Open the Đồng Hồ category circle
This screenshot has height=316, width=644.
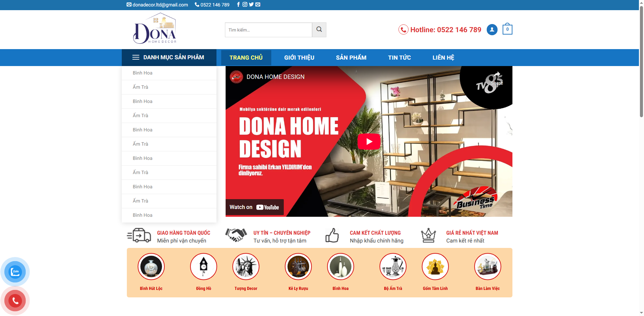pos(204,267)
